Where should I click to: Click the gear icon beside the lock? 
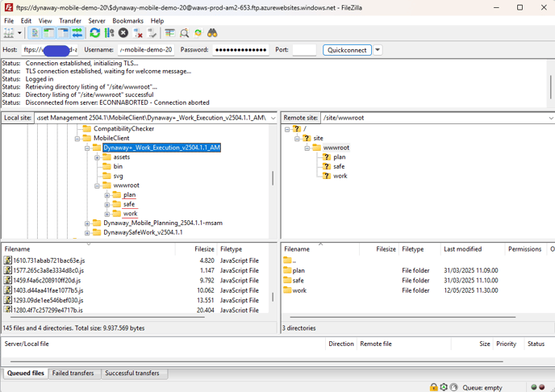click(x=444, y=387)
